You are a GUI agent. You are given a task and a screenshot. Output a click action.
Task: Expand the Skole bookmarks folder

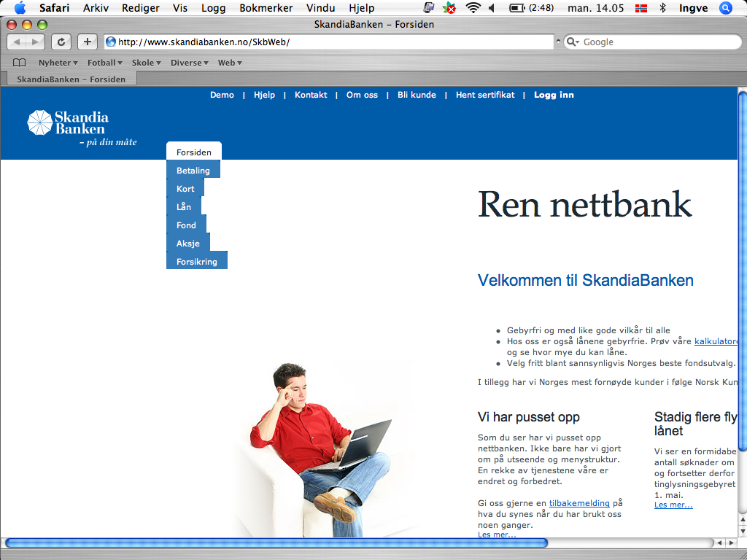pos(146,63)
